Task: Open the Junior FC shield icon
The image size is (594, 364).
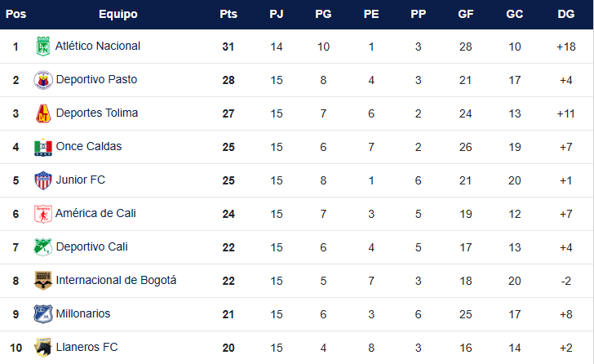Action: (42, 180)
